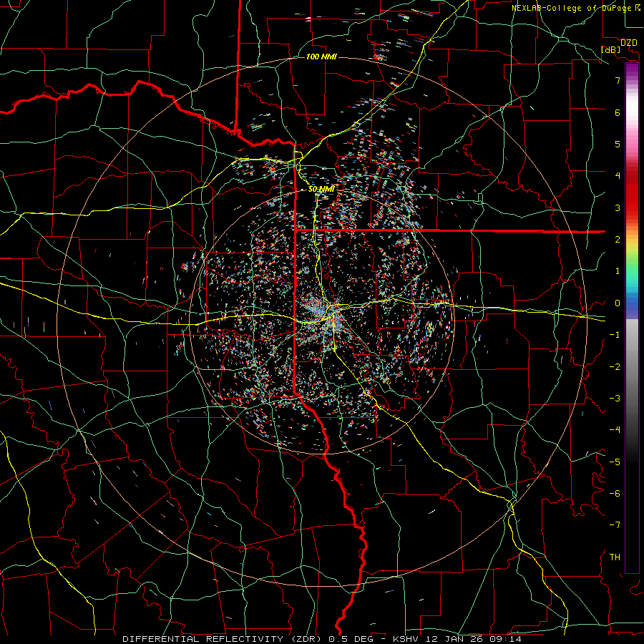Click the vertical ZDR color scale bar
Viewport: 644px width, 644px height.
(632, 318)
